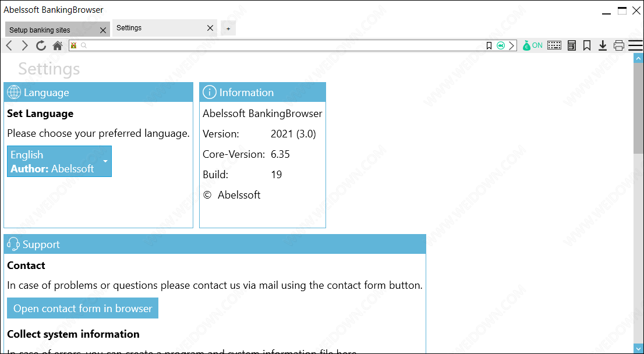Reload the current page

pos(41,45)
